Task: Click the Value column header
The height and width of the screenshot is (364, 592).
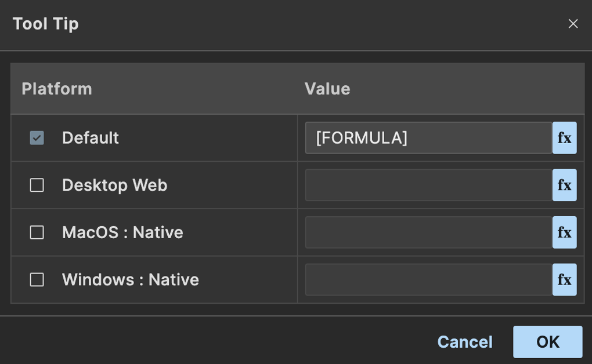Action: [x=327, y=89]
